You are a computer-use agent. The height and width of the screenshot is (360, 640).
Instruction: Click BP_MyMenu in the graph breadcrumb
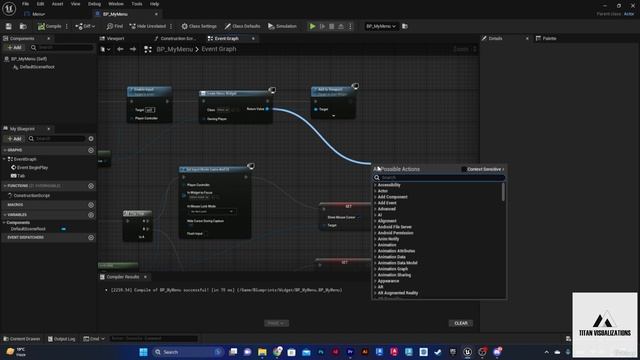175,49
